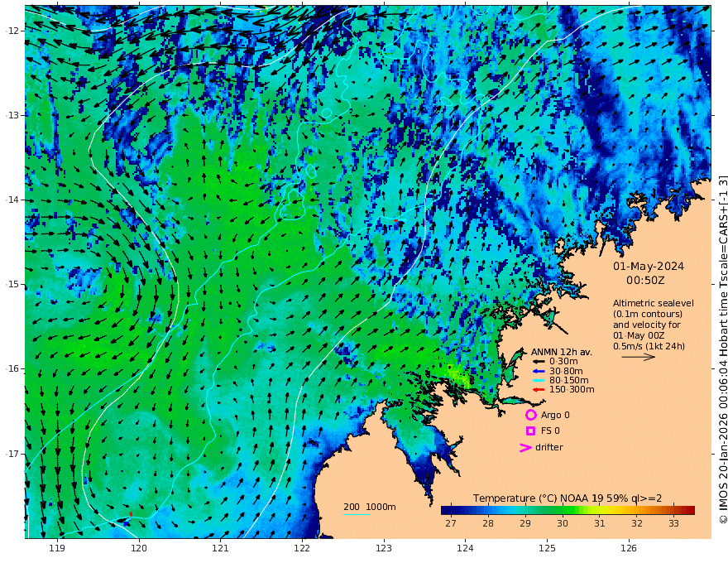Click the -15 latitude axis label

(x=12, y=284)
